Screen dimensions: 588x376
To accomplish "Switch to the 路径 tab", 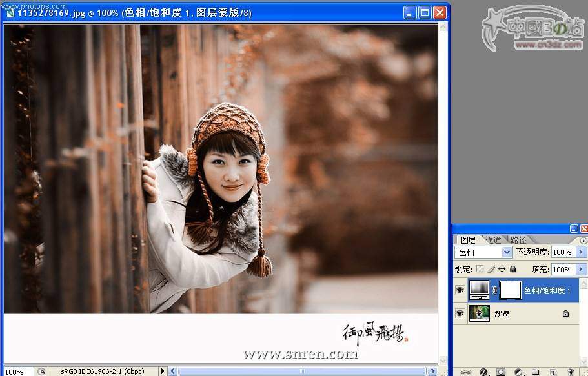I will (518, 240).
